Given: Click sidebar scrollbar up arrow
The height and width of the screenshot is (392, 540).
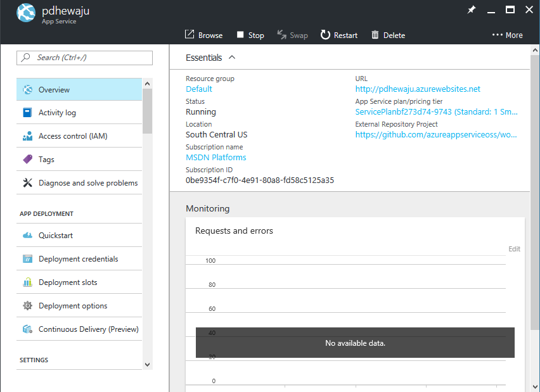Looking at the screenshot, I should click(148, 84).
